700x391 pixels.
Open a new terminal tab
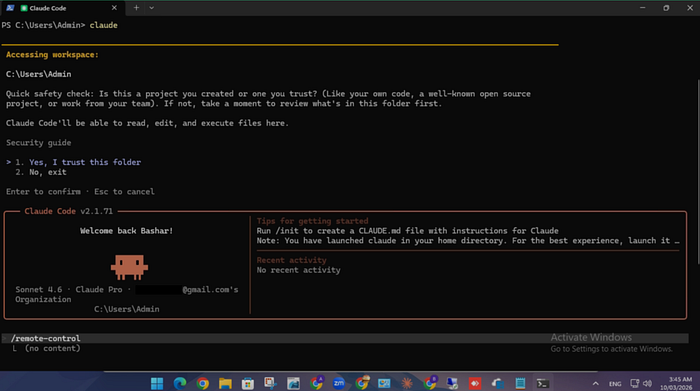tap(136, 8)
